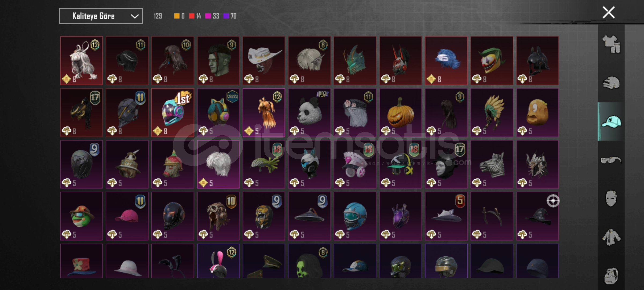The width and height of the screenshot is (644, 290).
Task: Select the zebra head mask item
Action: click(x=492, y=164)
